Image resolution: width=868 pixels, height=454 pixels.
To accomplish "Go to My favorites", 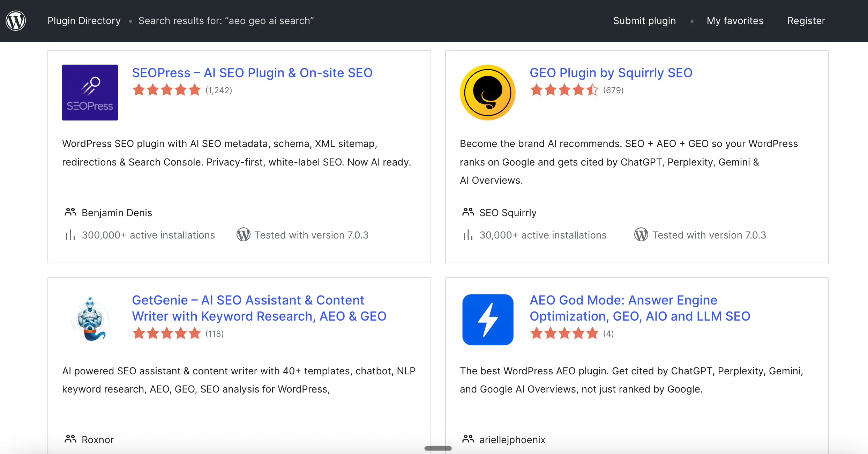I will click(735, 21).
